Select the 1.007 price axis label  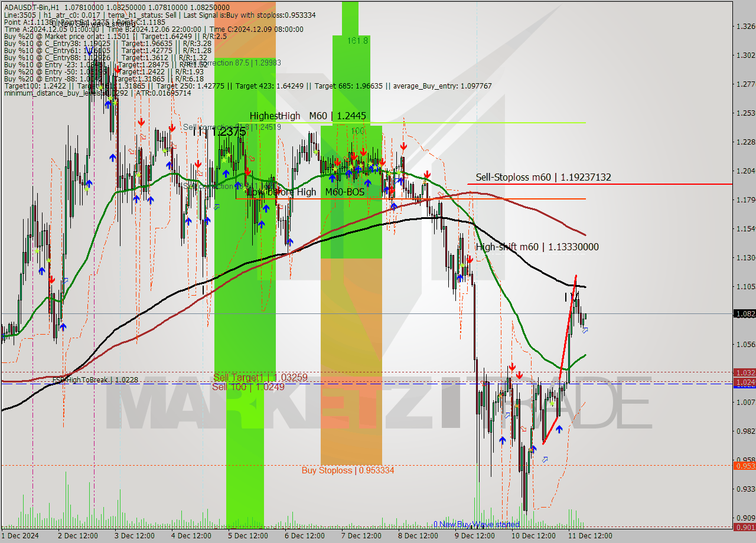745,402
